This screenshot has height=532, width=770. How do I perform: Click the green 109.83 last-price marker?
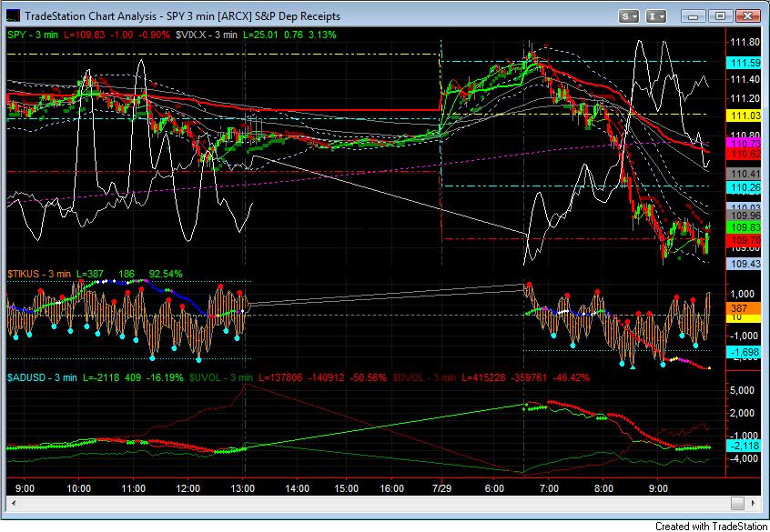click(744, 227)
